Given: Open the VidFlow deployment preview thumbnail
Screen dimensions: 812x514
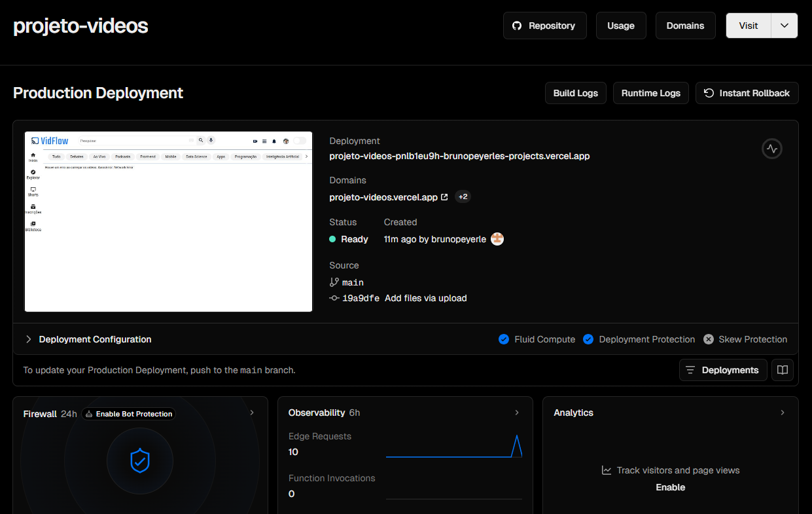Looking at the screenshot, I should pyautogui.click(x=169, y=221).
